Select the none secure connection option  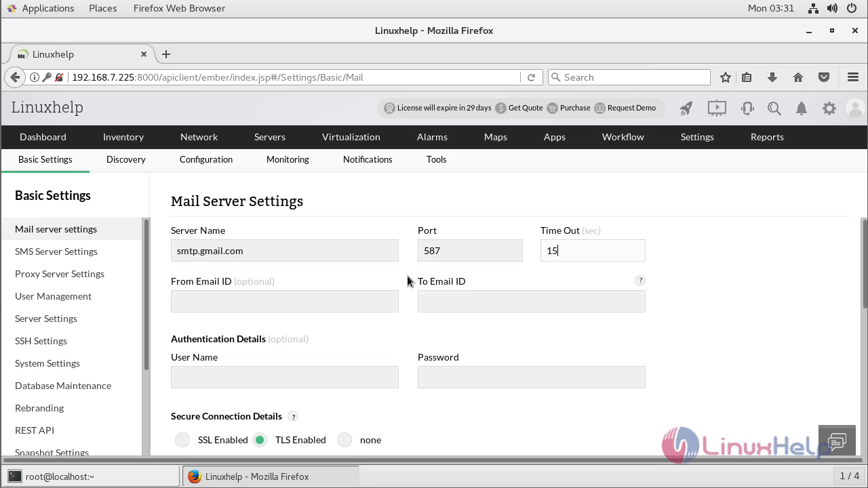[344, 440]
